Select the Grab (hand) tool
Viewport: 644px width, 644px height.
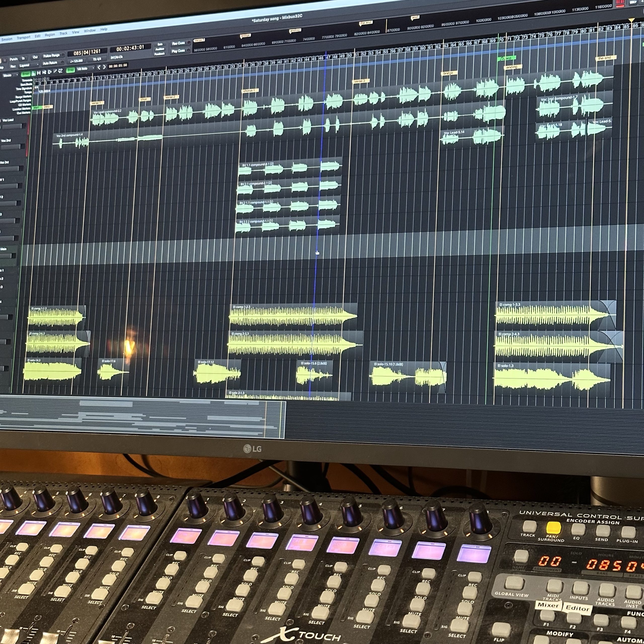[33, 73]
